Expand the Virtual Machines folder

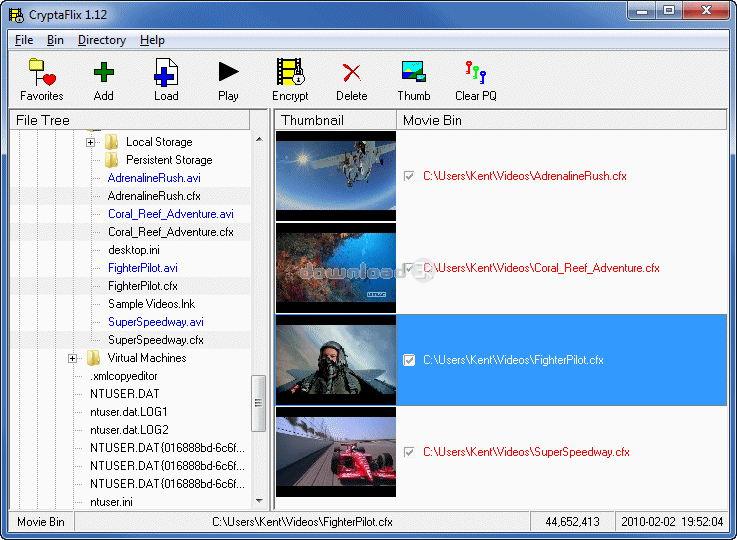pos(72,359)
